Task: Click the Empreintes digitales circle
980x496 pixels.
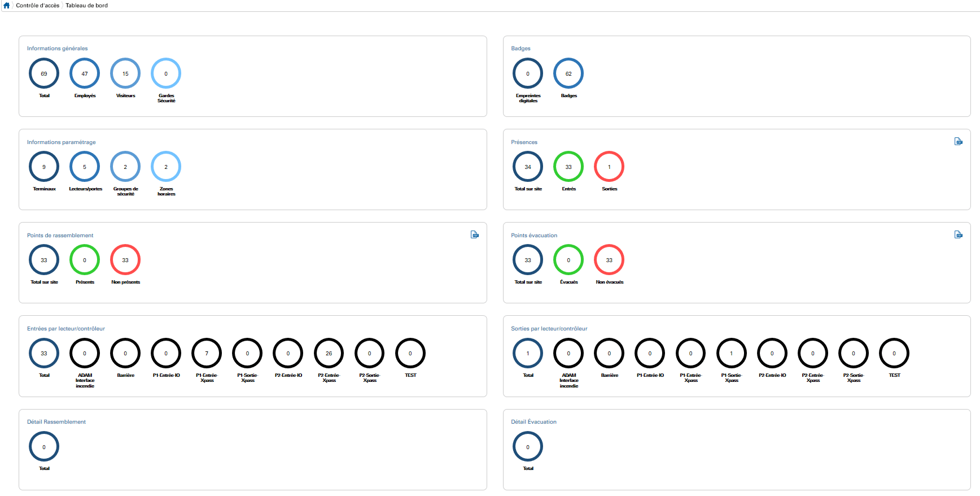Action: coord(528,73)
